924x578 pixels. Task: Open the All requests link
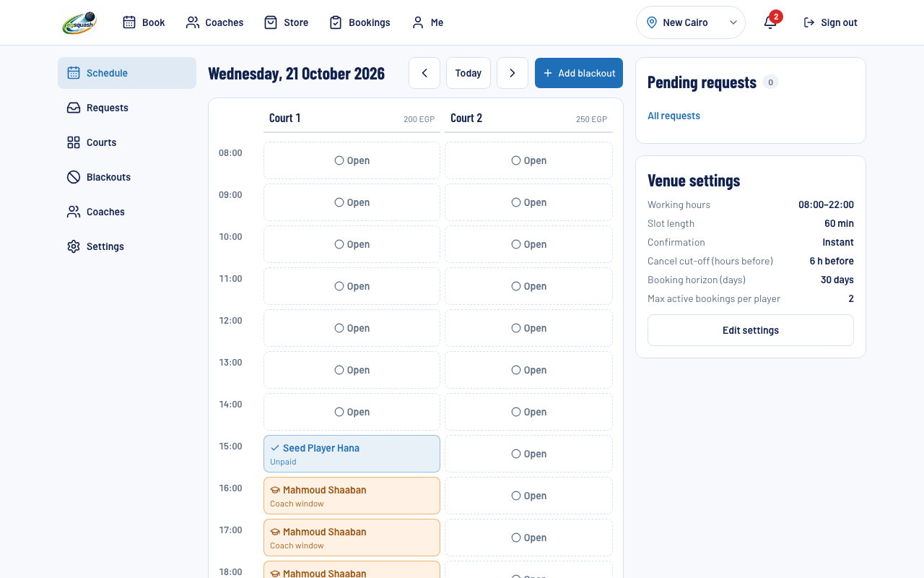(x=674, y=116)
